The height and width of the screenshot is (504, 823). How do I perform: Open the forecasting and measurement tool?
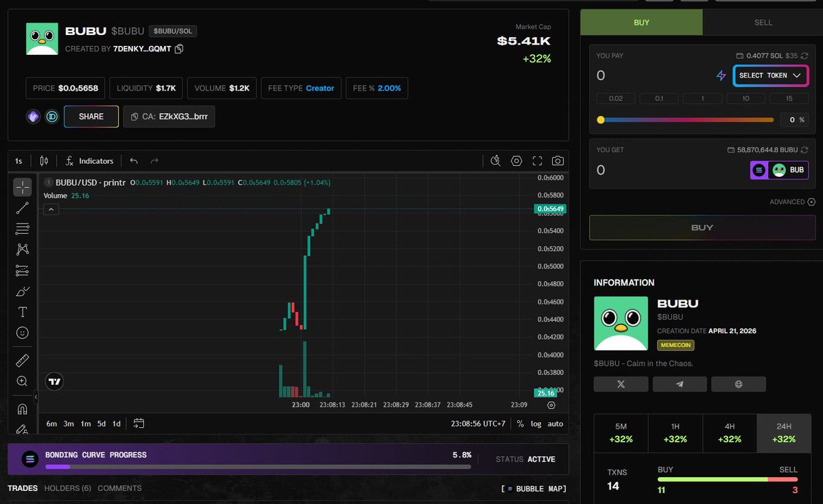click(22, 270)
